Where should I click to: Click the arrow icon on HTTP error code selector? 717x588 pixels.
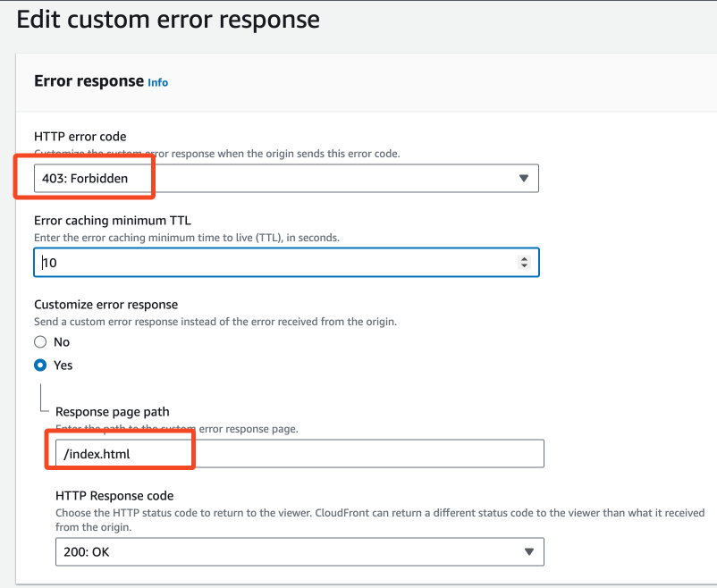click(524, 178)
